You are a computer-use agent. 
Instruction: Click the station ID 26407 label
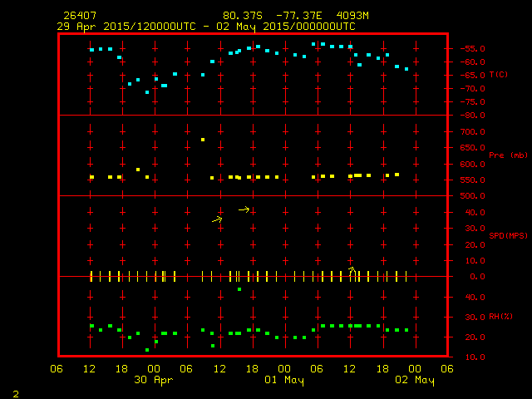click(x=79, y=16)
